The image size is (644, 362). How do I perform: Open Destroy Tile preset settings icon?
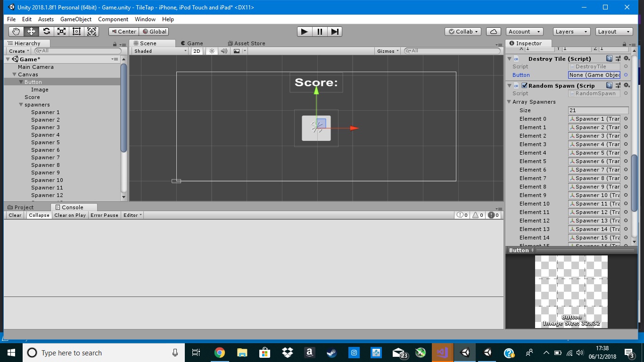coord(618,58)
